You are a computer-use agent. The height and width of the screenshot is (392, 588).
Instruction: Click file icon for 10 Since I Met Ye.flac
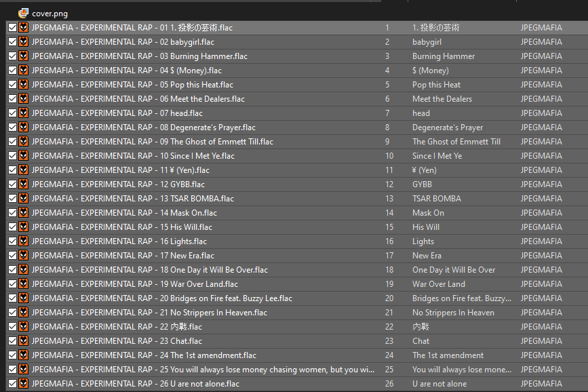[23, 156]
